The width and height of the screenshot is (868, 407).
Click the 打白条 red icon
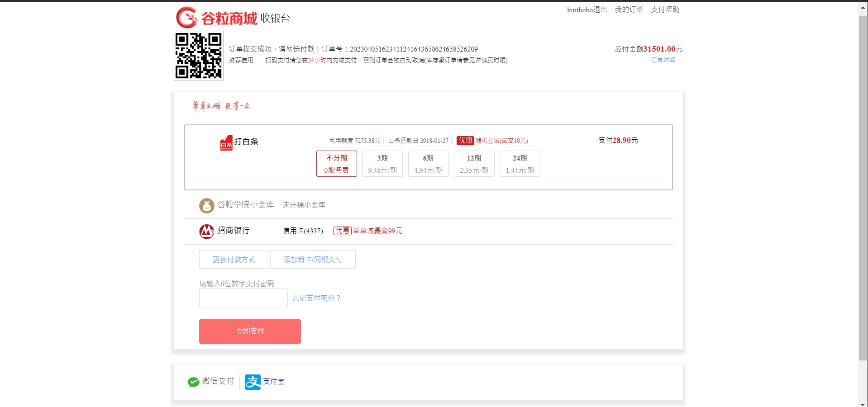pos(226,143)
